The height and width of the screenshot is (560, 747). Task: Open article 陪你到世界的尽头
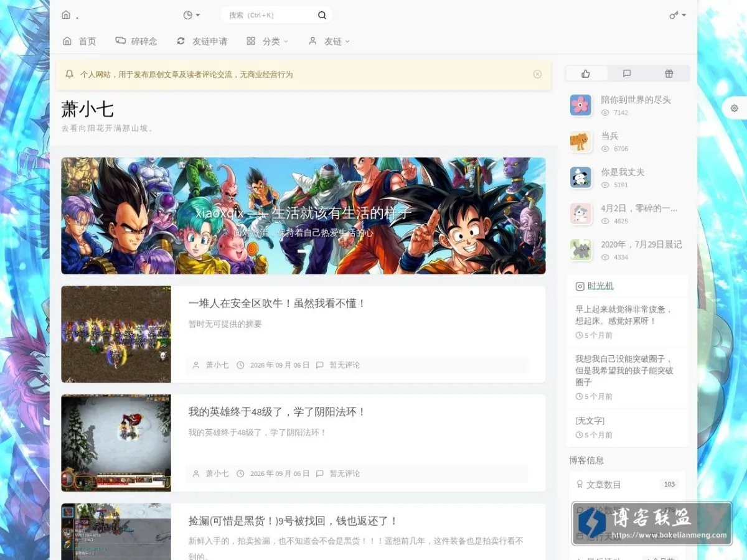(636, 100)
